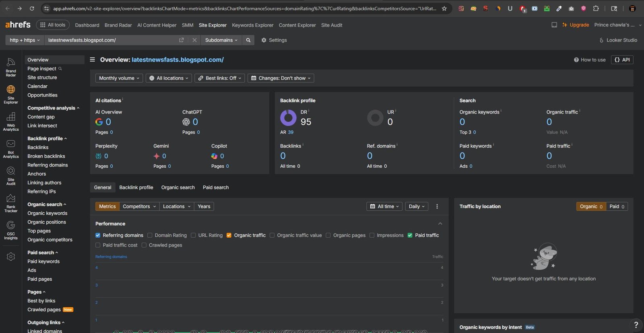Image resolution: width=644 pixels, height=333 pixels.
Task: Click the browser address bar
Action: (244, 8)
